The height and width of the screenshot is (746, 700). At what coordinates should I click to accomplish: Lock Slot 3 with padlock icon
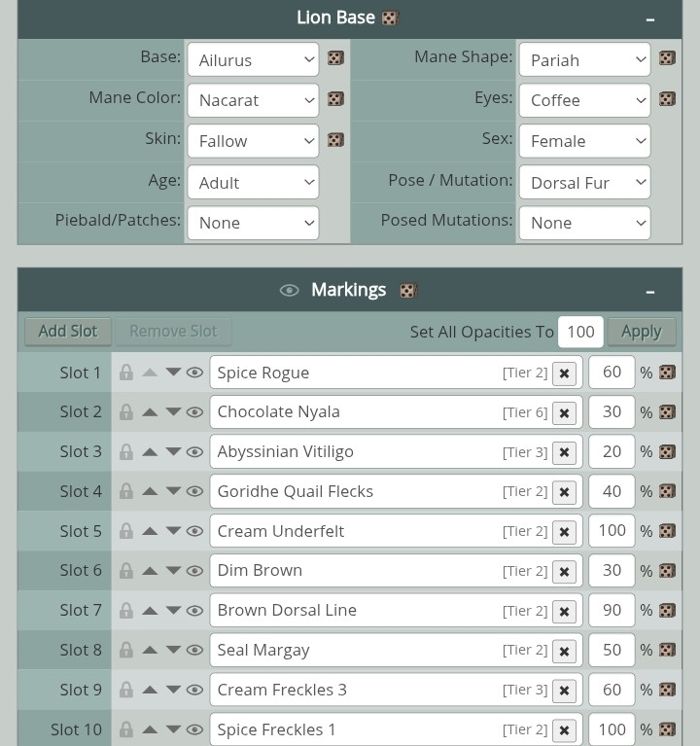click(126, 451)
